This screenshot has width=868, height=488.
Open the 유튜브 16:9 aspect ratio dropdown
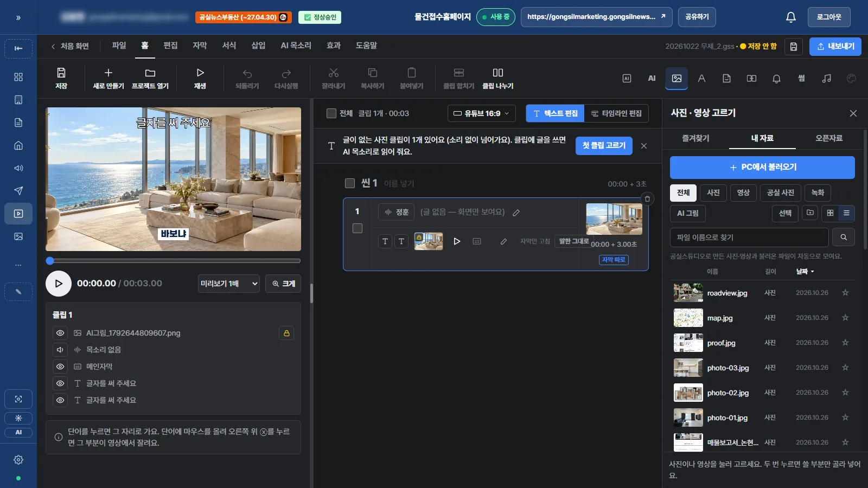pyautogui.click(x=481, y=113)
